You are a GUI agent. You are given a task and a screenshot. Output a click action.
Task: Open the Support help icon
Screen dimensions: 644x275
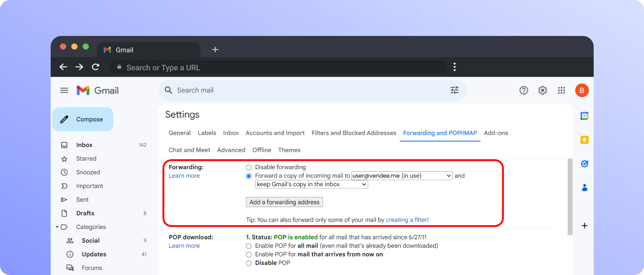click(524, 90)
